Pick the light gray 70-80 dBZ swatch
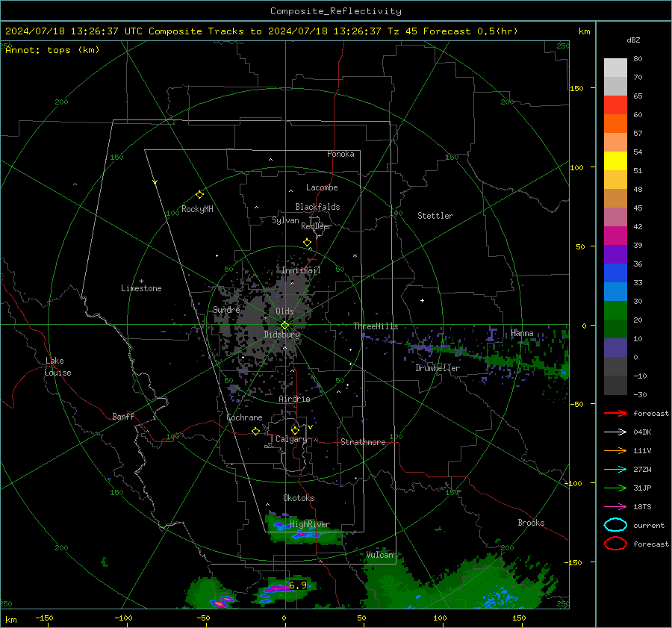This screenshot has width=672, height=628. pyautogui.click(x=615, y=68)
